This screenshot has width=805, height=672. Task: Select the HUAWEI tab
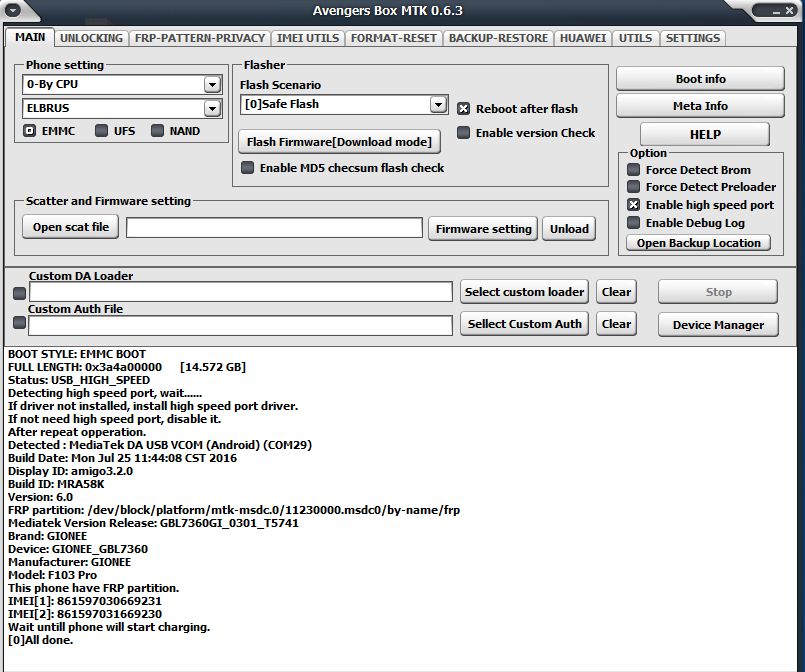click(x=583, y=38)
